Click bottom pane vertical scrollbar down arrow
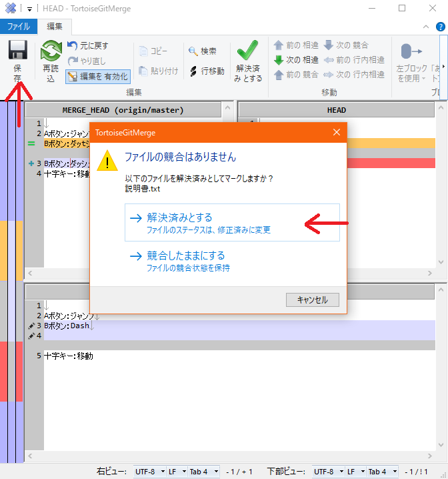 [x=441, y=445]
